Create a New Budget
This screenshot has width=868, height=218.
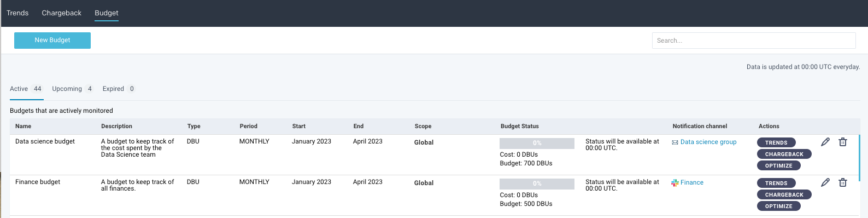(52, 41)
